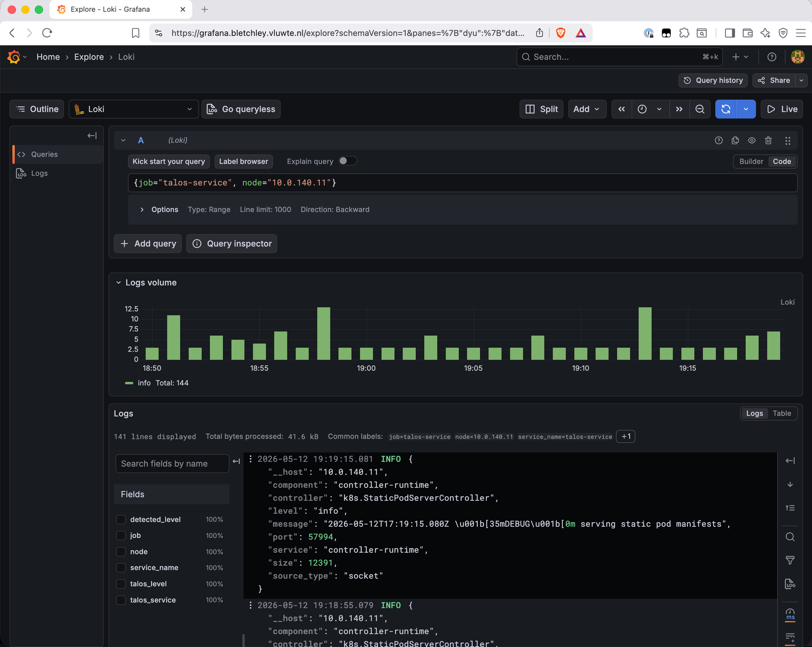Open query help for query A
Viewport: 812px width, 647px height.
pos(719,141)
